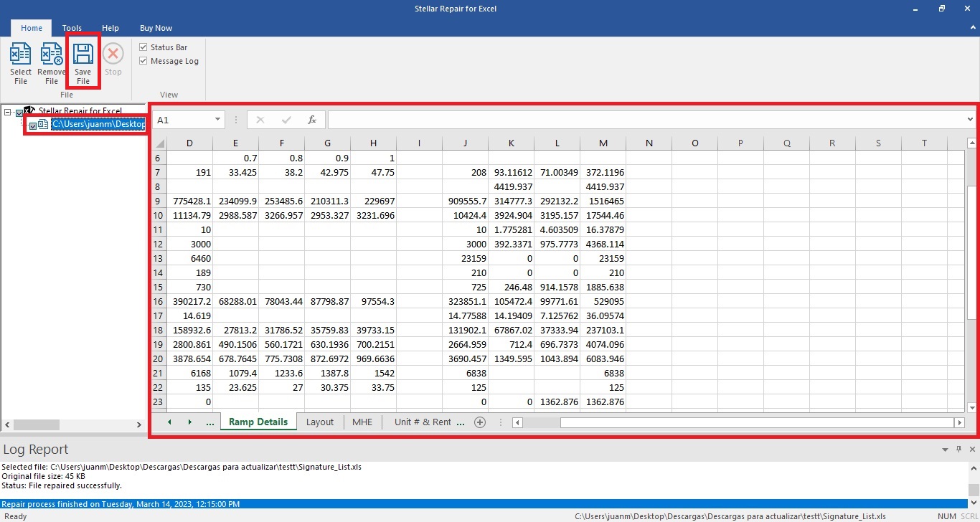Click the formula bar confirm checkmark icon

[286, 120]
